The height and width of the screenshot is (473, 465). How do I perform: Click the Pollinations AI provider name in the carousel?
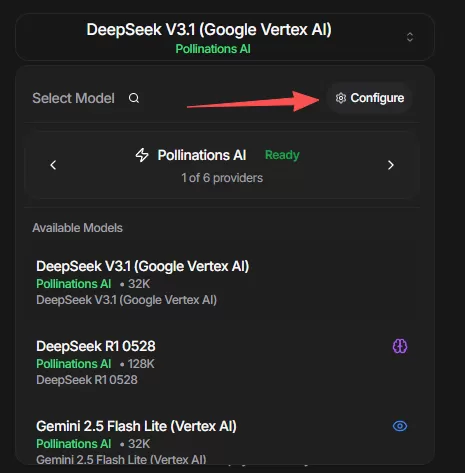click(202, 155)
